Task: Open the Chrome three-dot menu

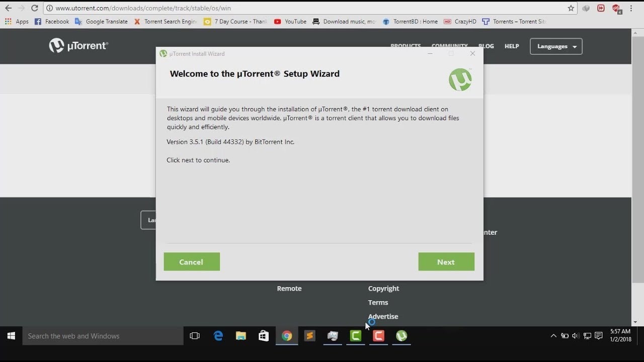Action: click(x=631, y=8)
